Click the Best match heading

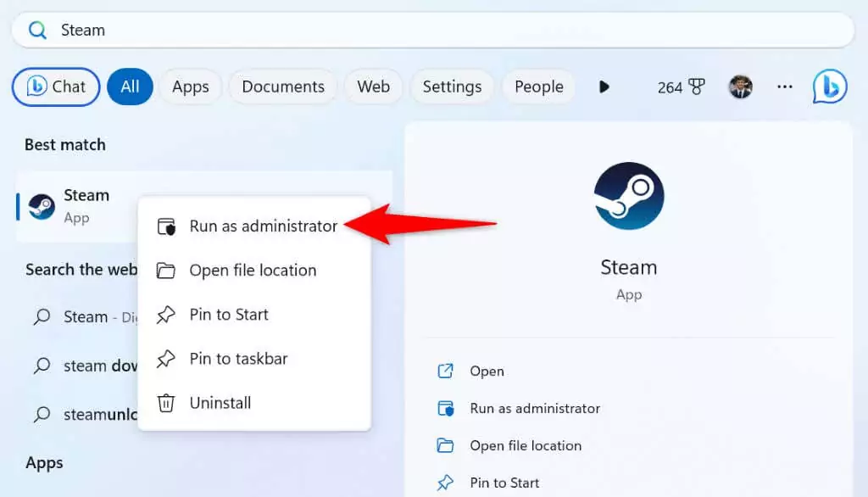[65, 145]
